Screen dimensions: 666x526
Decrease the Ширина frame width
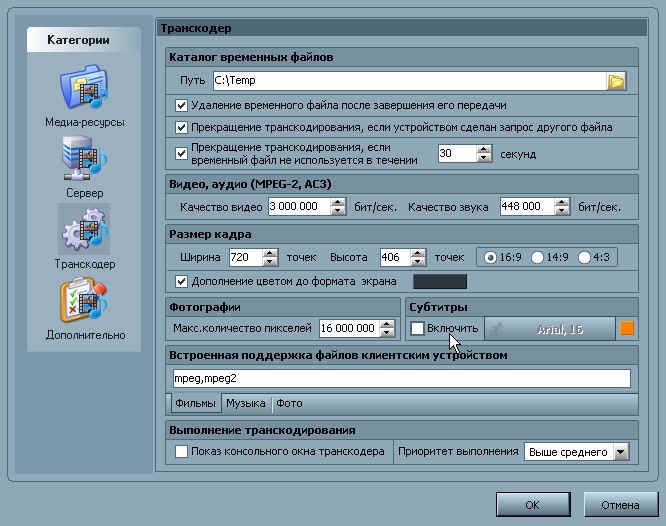(x=270, y=261)
